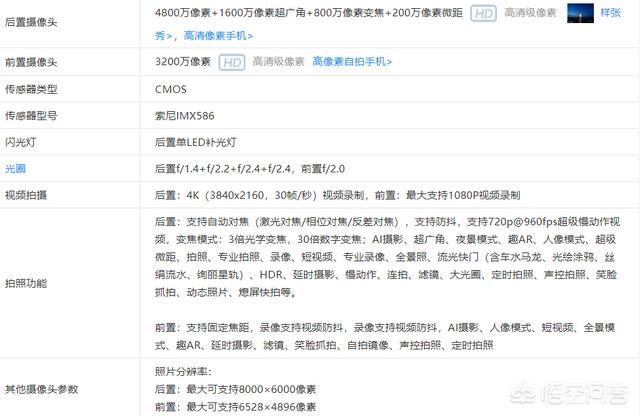Click the 拍照功能 row label
This screenshot has width=640, height=416.
(x=32, y=284)
